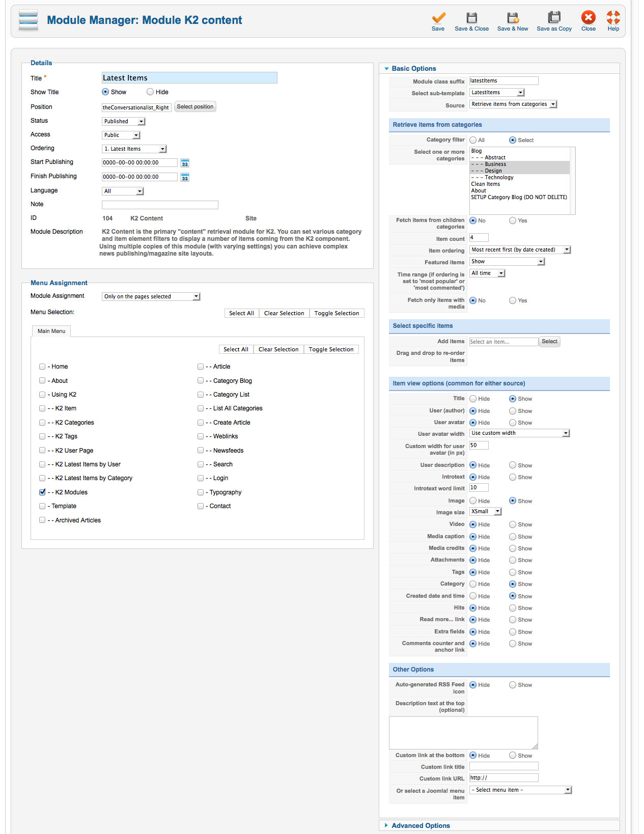Screen dimensions: 644x834
Task: Click the categories list scrollbar
Action: tap(573, 181)
